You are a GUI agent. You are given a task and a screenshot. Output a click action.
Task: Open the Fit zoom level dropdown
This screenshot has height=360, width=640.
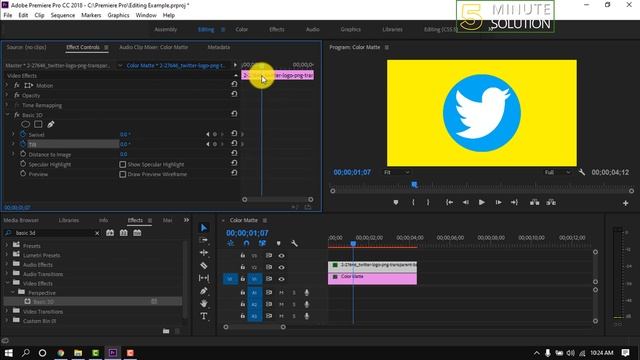397,172
